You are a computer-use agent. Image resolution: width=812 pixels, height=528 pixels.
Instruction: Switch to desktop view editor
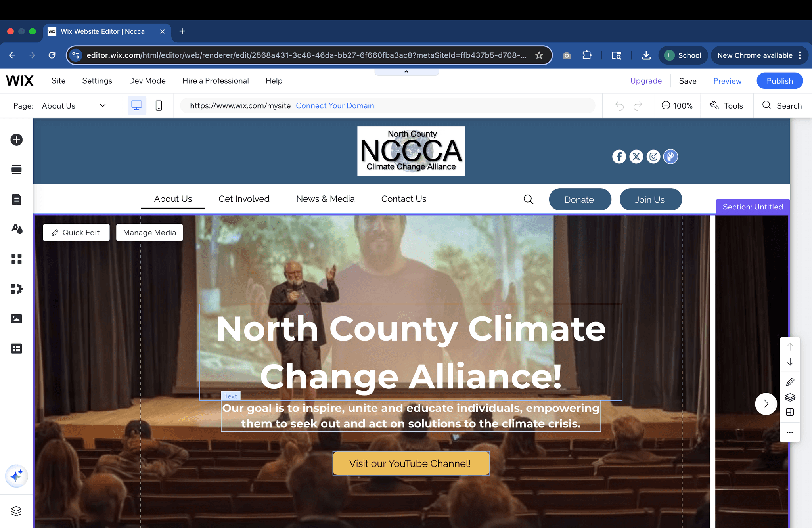click(136, 105)
